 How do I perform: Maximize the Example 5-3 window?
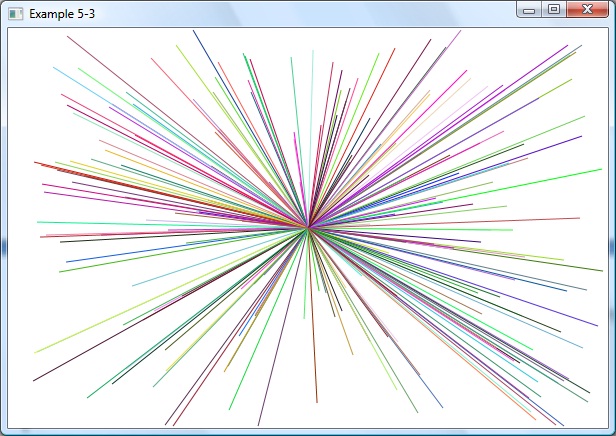(x=554, y=10)
